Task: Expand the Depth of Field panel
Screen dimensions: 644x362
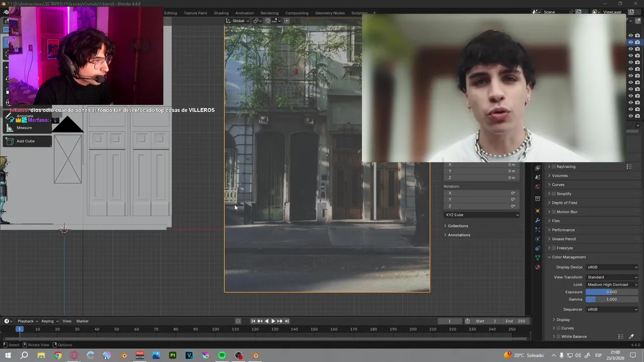Action: click(x=564, y=203)
